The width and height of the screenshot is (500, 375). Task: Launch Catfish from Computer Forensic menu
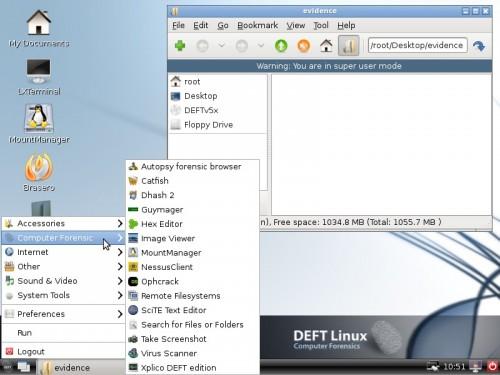click(x=193, y=181)
